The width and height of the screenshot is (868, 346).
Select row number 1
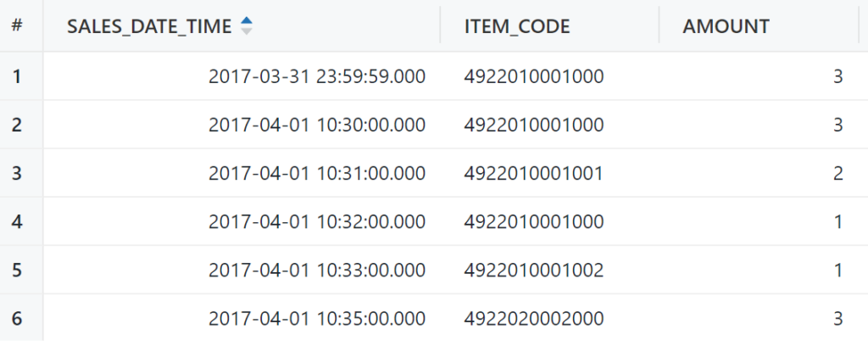click(x=17, y=76)
